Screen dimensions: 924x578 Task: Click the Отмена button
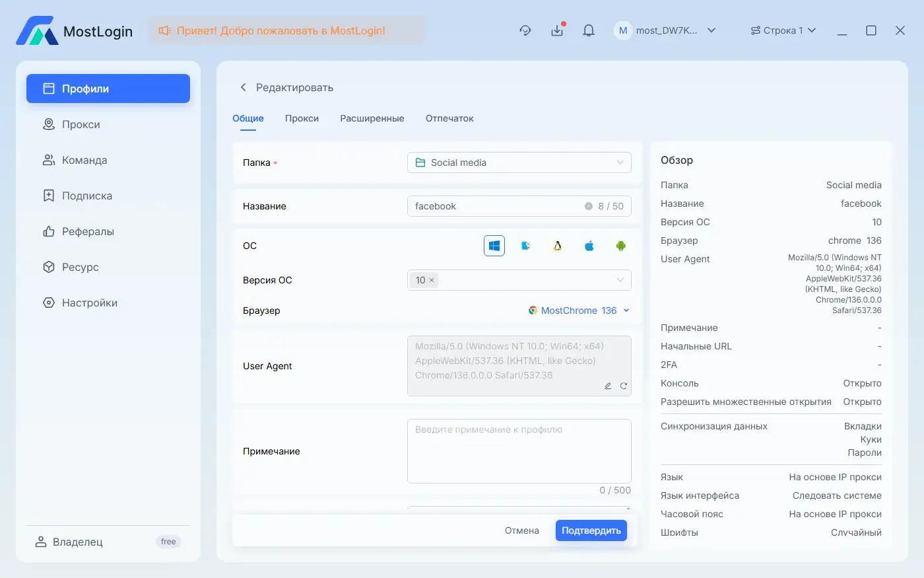tap(522, 530)
